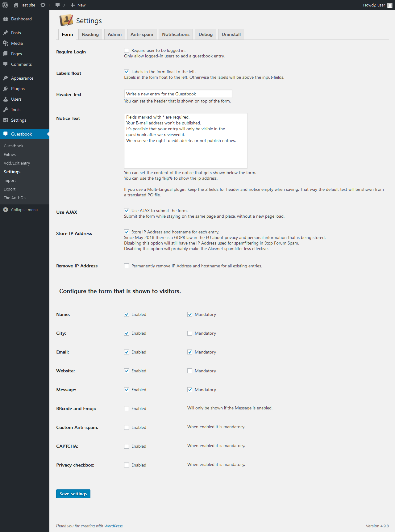The height and width of the screenshot is (532, 395).
Task: Enable Require user to be logged in
Action: [127, 50]
